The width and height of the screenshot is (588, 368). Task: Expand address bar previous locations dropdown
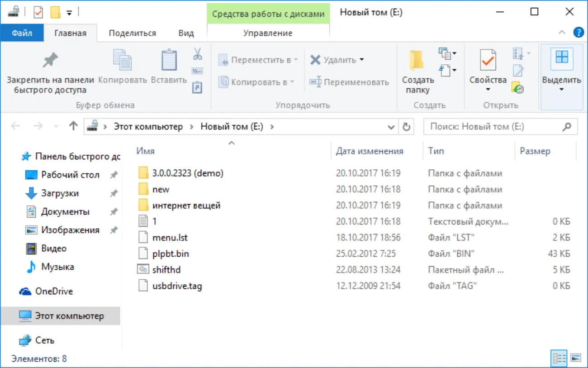pos(392,127)
